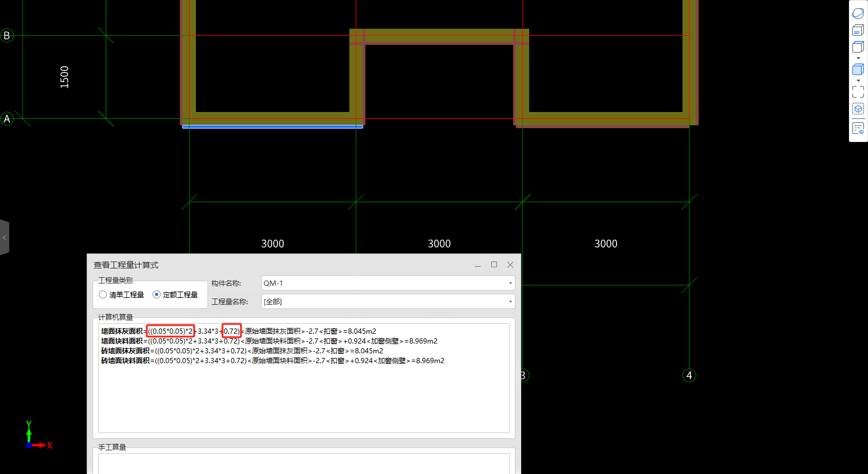Activate the orbit rotation view icon
Image resolution: width=868 pixels, height=474 pixels.
(x=858, y=13)
